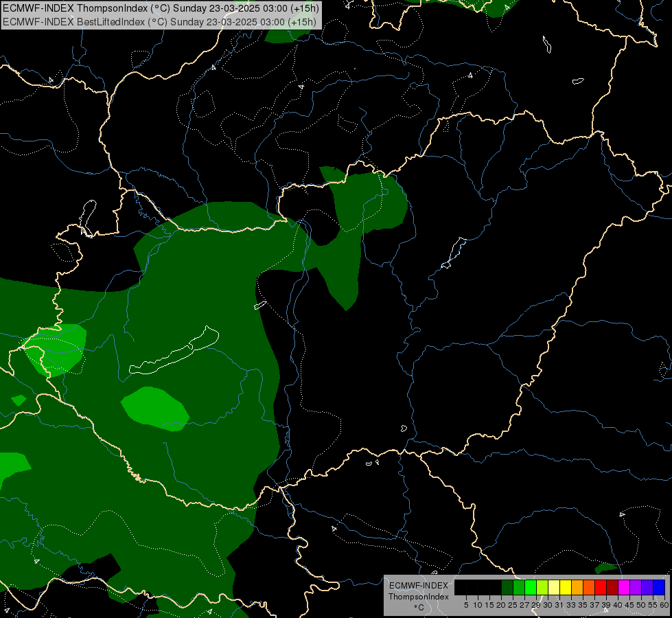
Task: Click the legend tick value 60
Action: point(664,605)
